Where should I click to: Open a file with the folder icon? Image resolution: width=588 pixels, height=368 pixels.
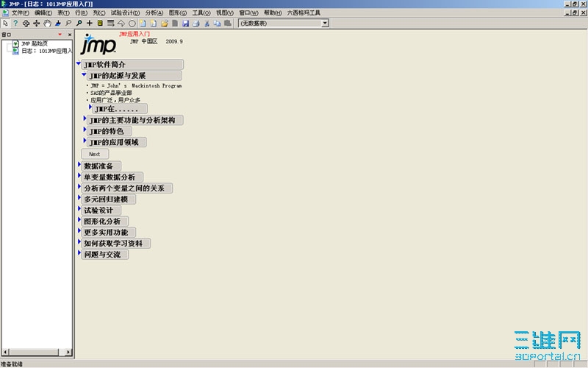(x=164, y=24)
